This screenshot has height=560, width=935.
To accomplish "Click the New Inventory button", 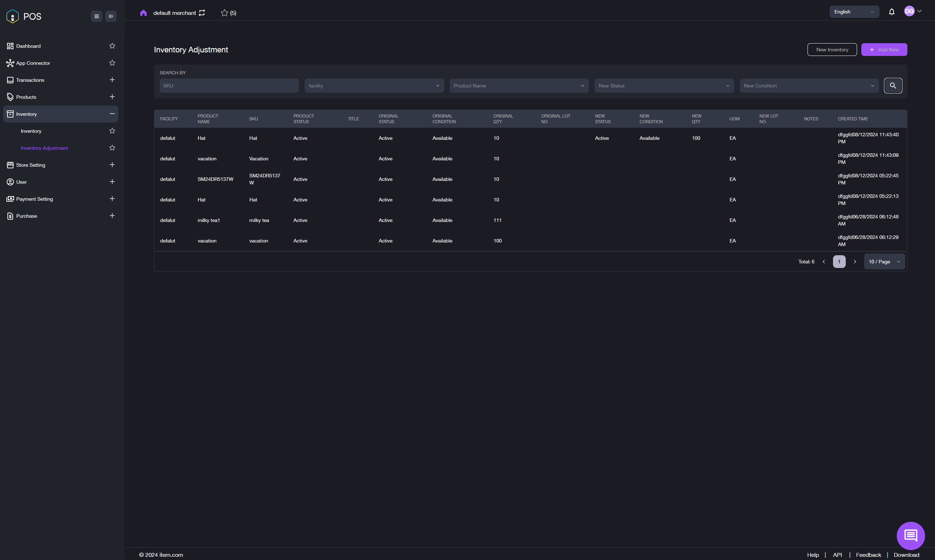I will tap(832, 50).
